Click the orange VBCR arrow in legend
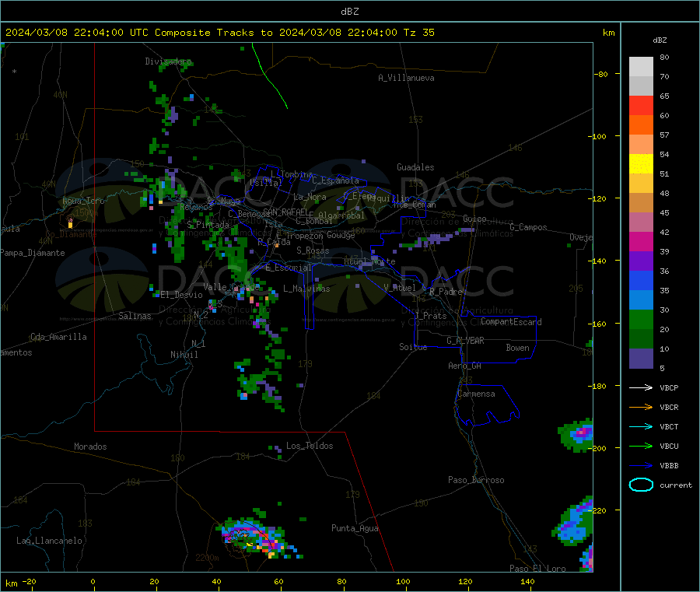The height and width of the screenshot is (592, 700). pos(641,407)
